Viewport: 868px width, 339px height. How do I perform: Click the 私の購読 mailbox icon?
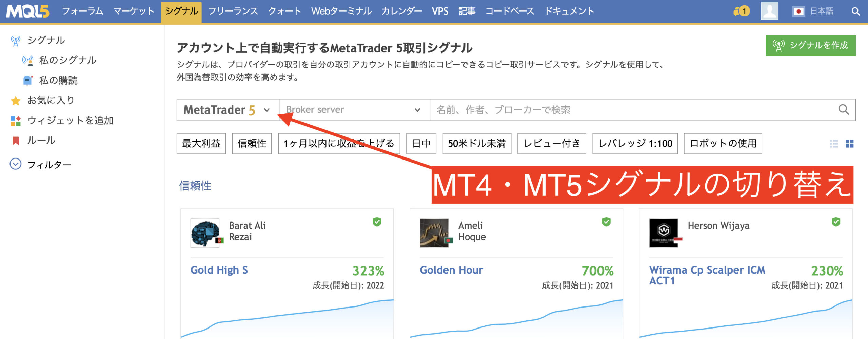[x=28, y=81]
